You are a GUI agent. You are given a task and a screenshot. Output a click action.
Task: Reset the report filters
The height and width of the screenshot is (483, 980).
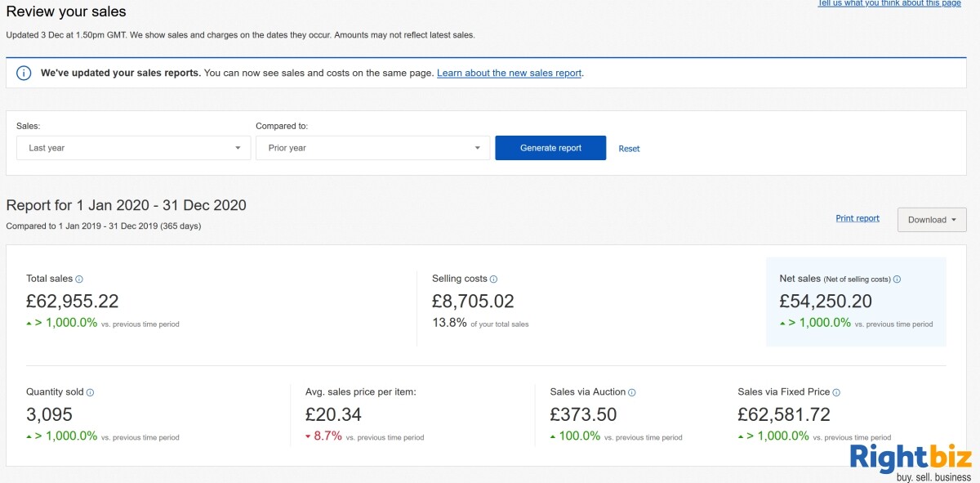(x=629, y=149)
